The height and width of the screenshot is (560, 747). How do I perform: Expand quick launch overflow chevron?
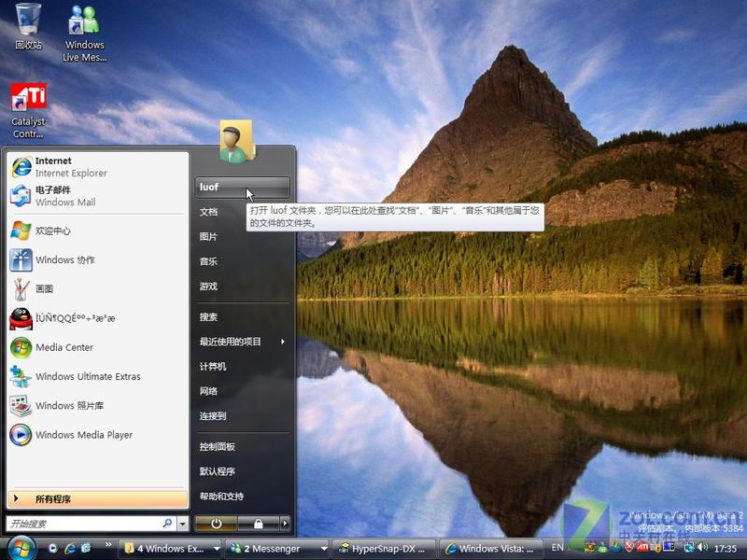pyautogui.click(x=108, y=544)
